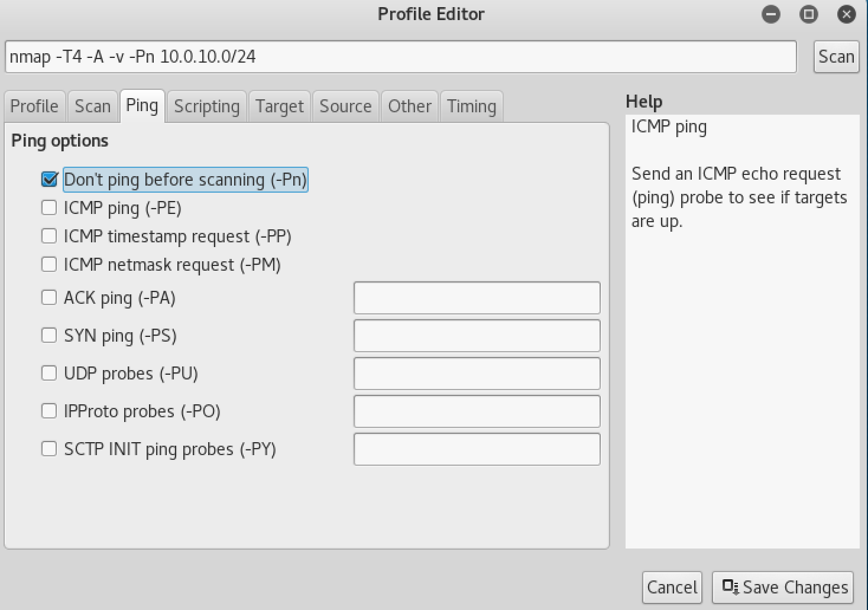Click the nmap command text field
Image resolution: width=868 pixels, height=610 pixels.
[400, 57]
